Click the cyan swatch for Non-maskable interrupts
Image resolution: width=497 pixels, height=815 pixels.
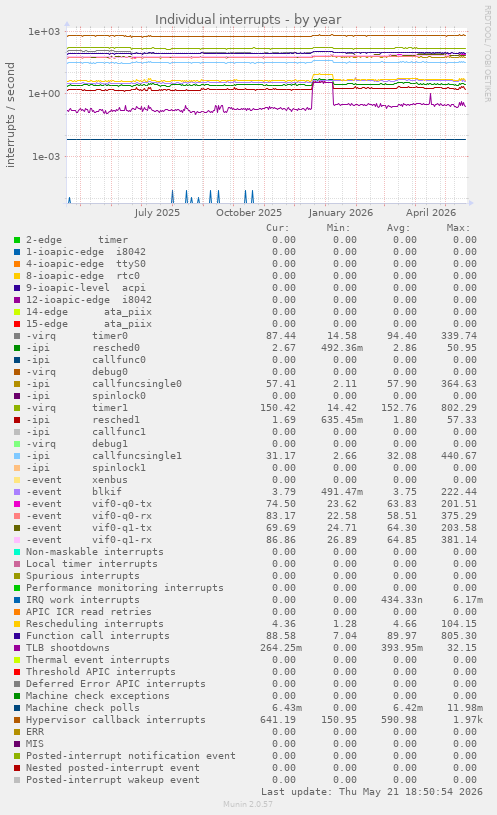click(x=17, y=552)
